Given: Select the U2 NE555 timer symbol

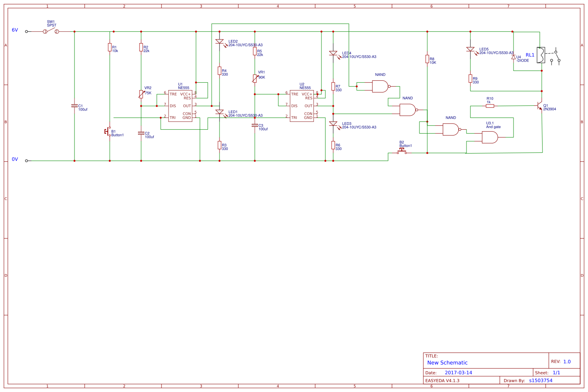Looking at the screenshot, I should [302, 106].
